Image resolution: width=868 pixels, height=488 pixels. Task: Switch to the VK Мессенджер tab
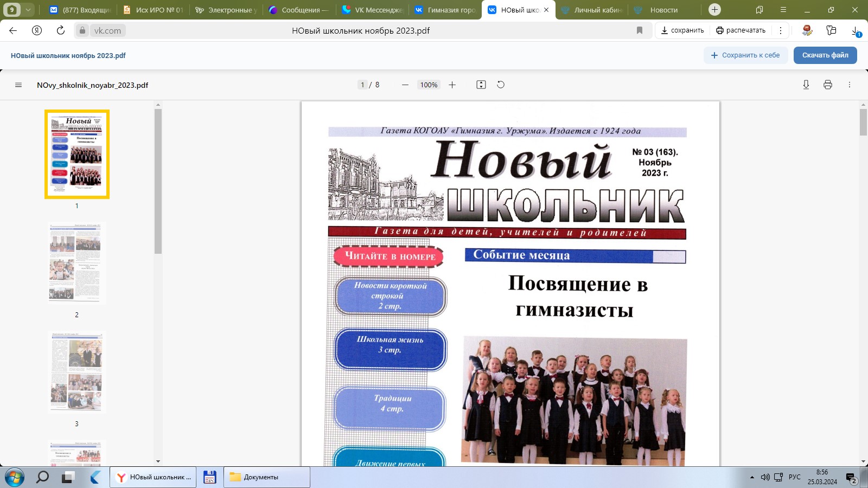tap(372, 10)
